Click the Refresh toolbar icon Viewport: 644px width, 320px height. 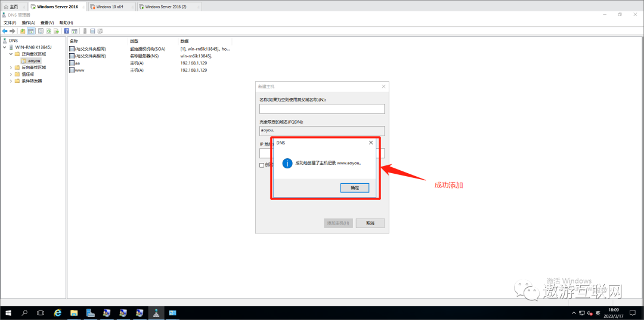pos(48,31)
